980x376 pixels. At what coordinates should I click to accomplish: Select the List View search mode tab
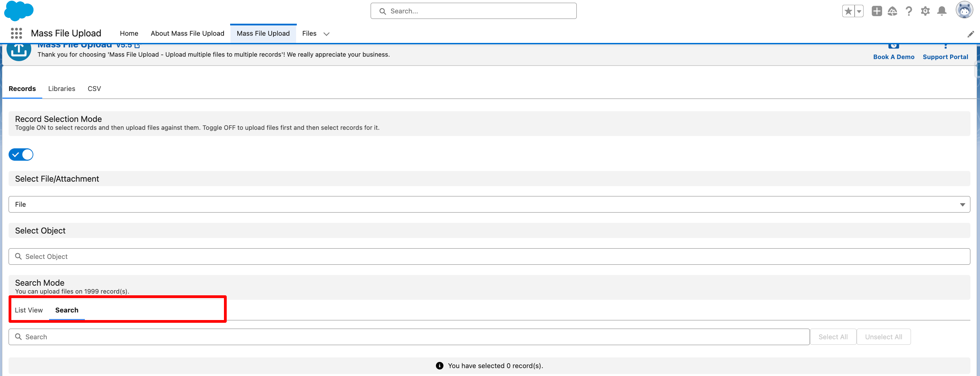pyautogui.click(x=29, y=310)
